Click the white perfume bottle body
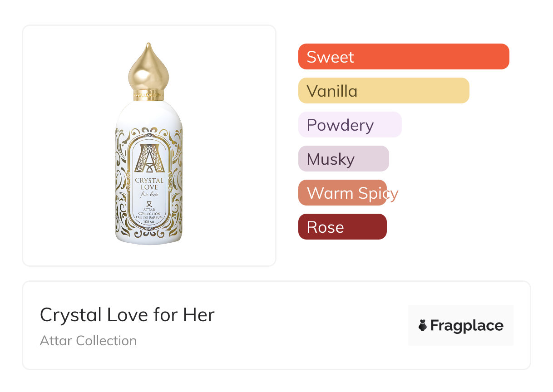 tap(149, 116)
